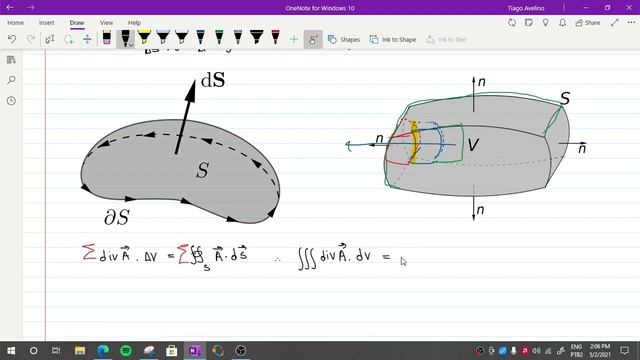Pick the Insert or Remove Space tool
The width and height of the screenshot is (640, 360).
pos(87,39)
